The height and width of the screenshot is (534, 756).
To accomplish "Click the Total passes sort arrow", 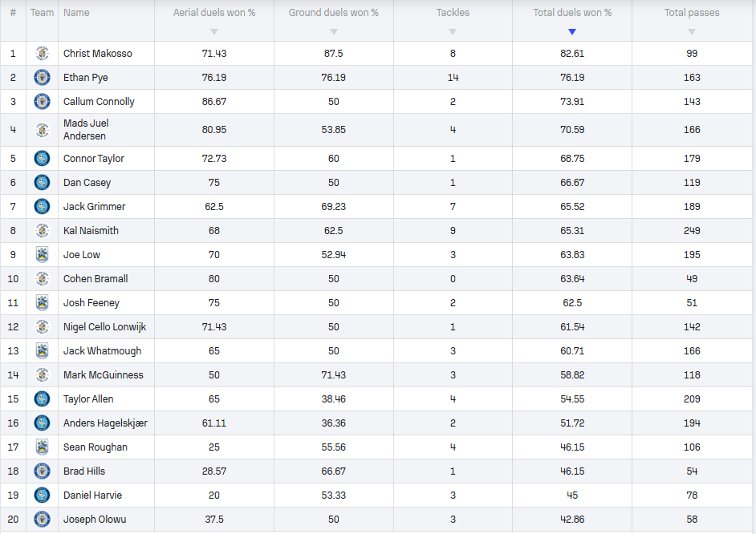I will 692,32.
